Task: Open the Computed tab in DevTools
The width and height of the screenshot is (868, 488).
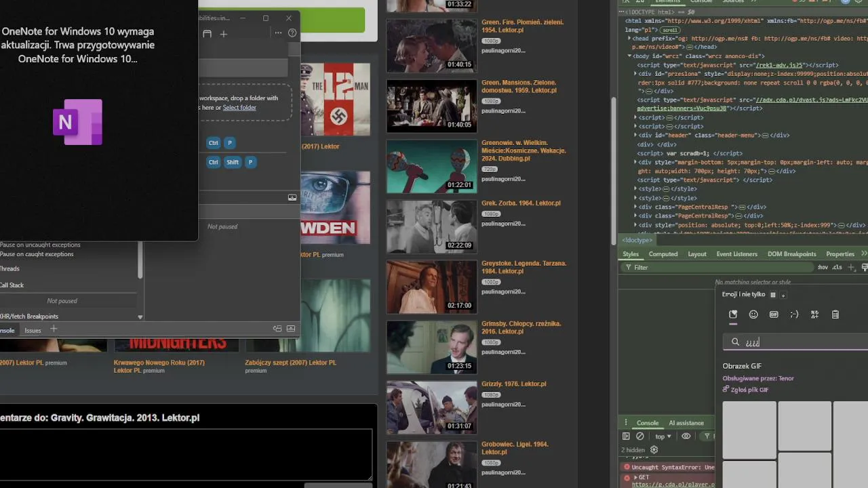Action: [x=663, y=254]
